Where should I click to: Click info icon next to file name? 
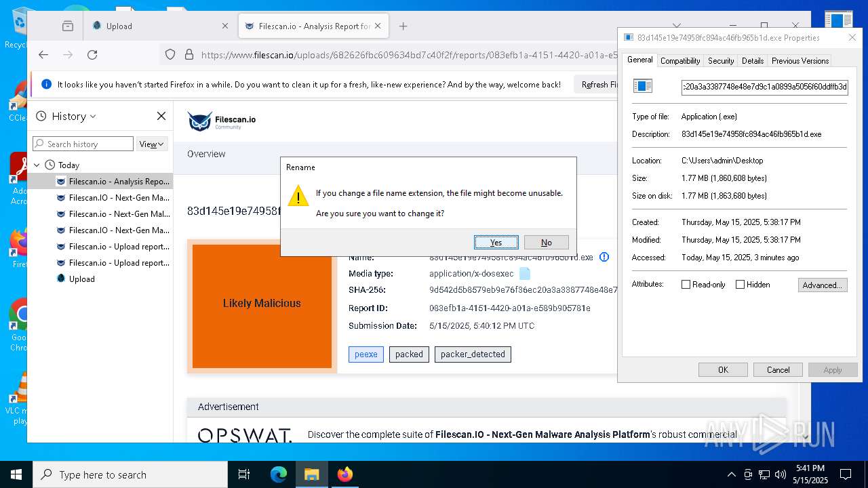[604, 257]
